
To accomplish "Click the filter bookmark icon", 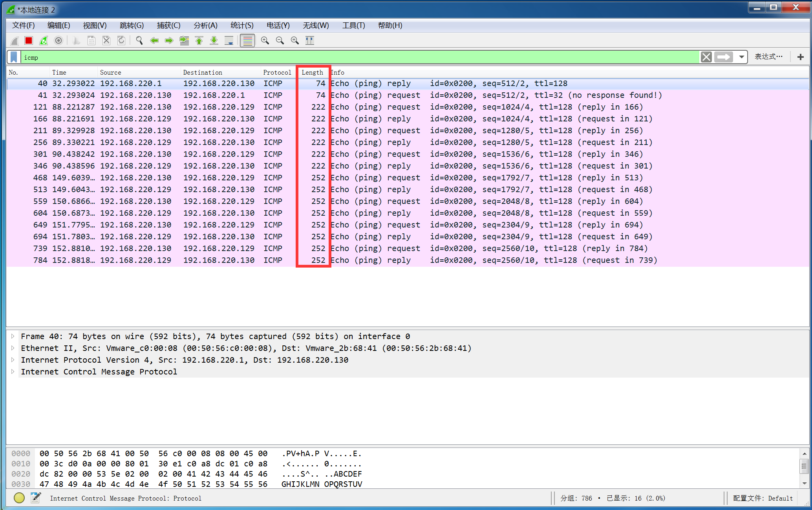I will click(x=14, y=57).
